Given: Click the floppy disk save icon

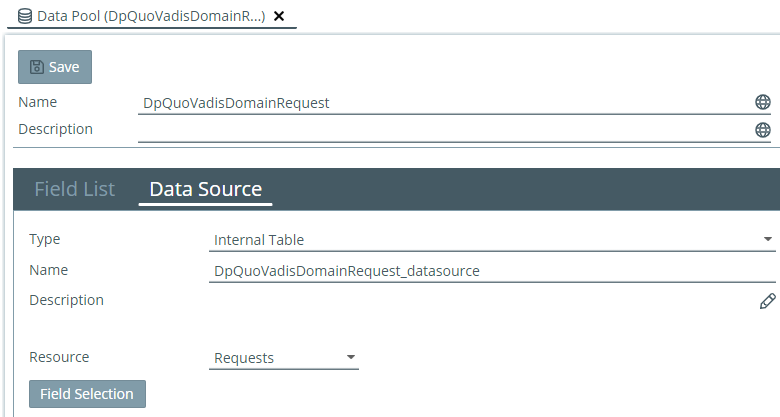Looking at the screenshot, I should (x=37, y=67).
